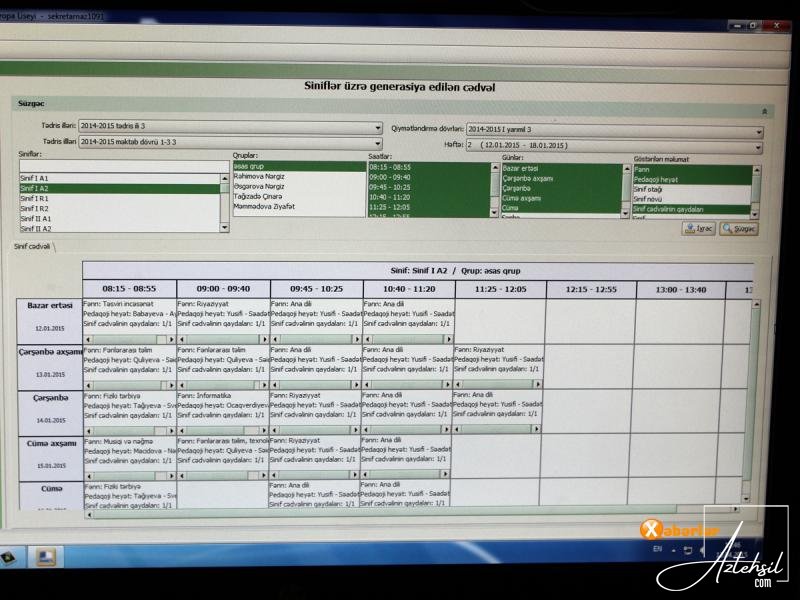Click the taskbar application icon
Screen dimensions: 800x600
[x=44, y=556]
